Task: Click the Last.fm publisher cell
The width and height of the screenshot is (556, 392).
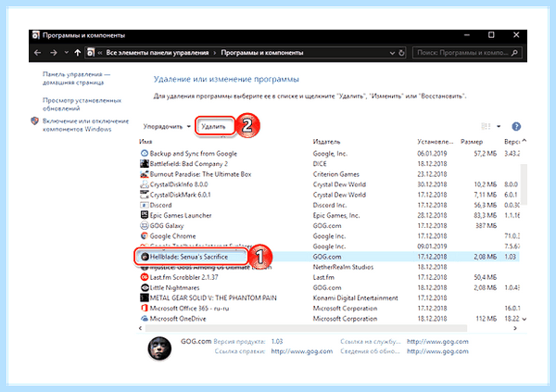Action: click(x=323, y=277)
